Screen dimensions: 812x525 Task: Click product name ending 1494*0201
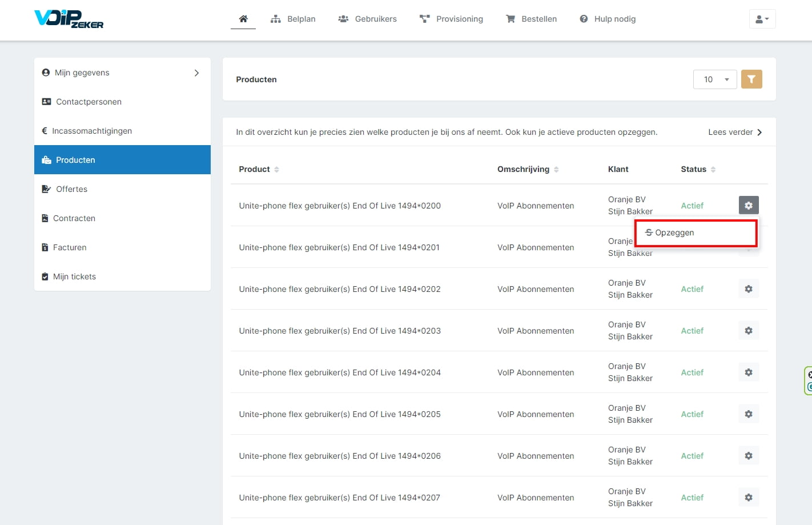tap(339, 247)
